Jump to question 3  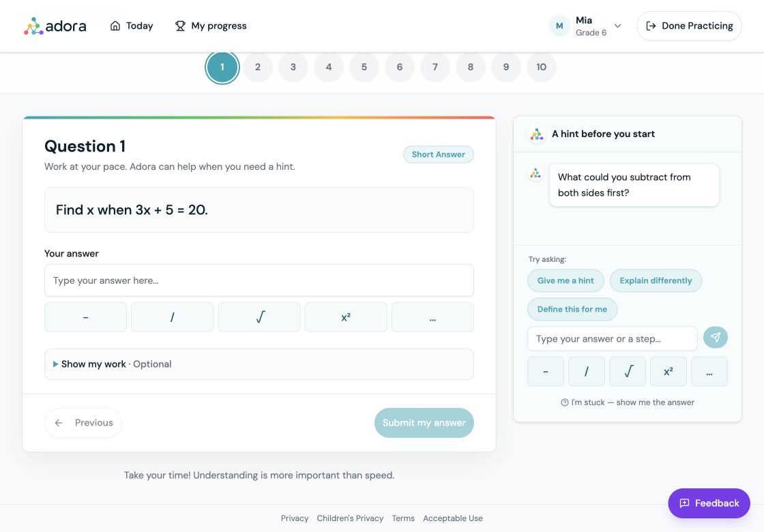[x=293, y=68]
